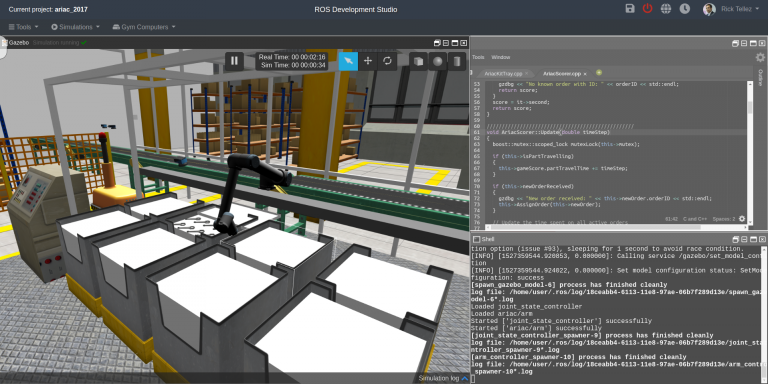Insert a box shape into simulation
Image resolution: width=768 pixels, height=384 pixels.
[x=418, y=61]
